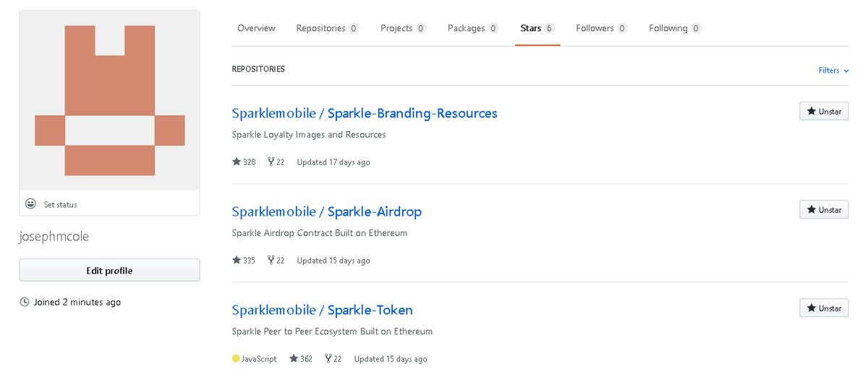Click Sparkle-Token 'Updated 15 days ago' text
The height and width of the screenshot is (375, 868).
pos(391,359)
